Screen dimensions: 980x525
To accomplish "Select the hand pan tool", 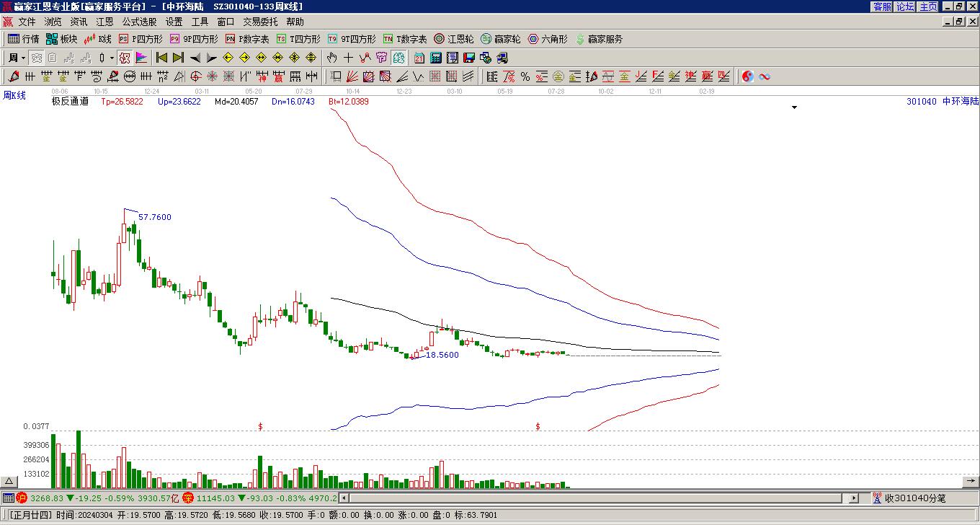I will click(x=331, y=58).
